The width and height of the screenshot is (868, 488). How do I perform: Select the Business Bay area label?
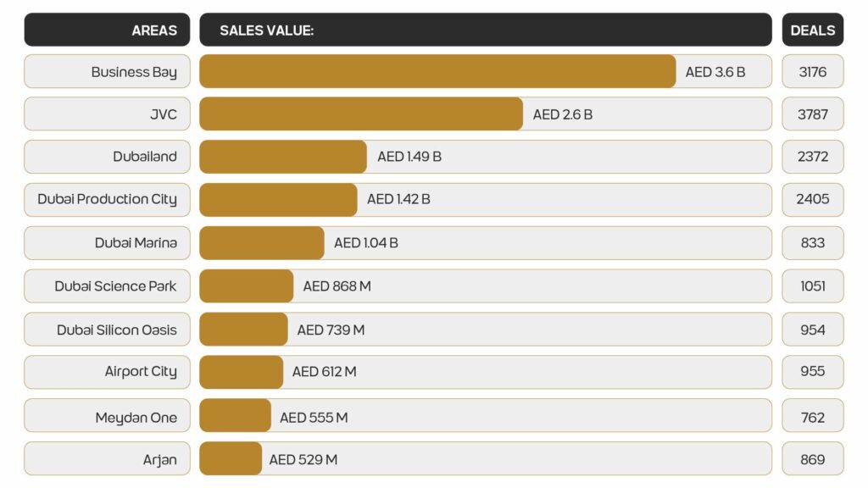point(134,72)
